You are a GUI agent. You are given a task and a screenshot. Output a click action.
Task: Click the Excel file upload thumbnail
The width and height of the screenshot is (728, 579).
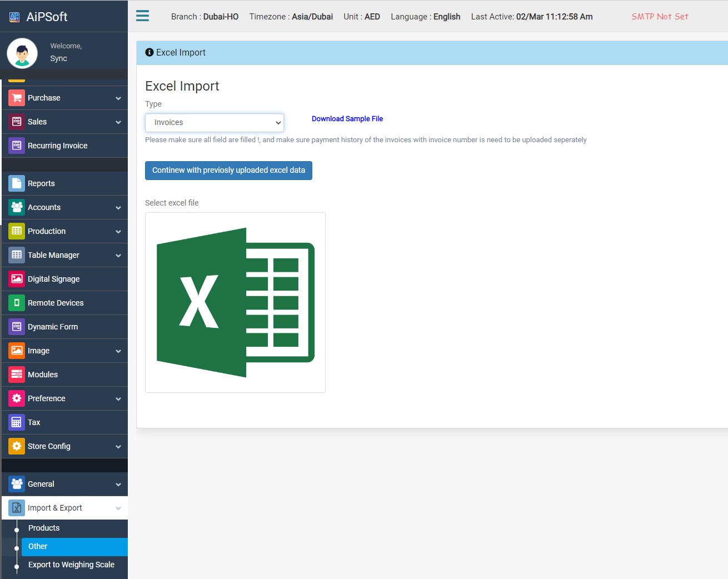pyautogui.click(x=235, y=302)
